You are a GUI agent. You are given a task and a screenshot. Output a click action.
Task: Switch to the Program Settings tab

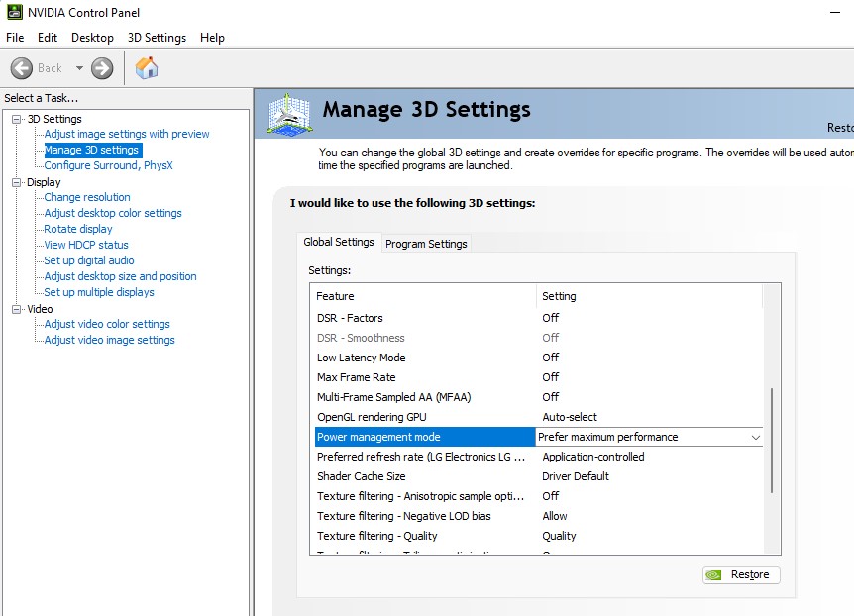(426, 244)
